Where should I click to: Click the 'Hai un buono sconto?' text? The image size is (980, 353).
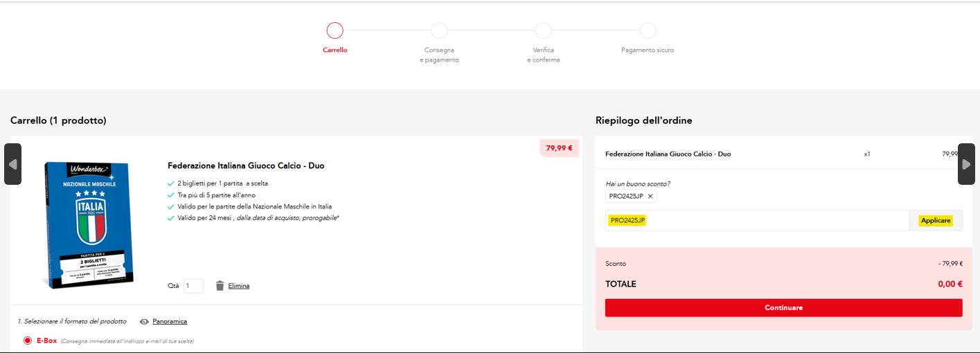(638, 183)
